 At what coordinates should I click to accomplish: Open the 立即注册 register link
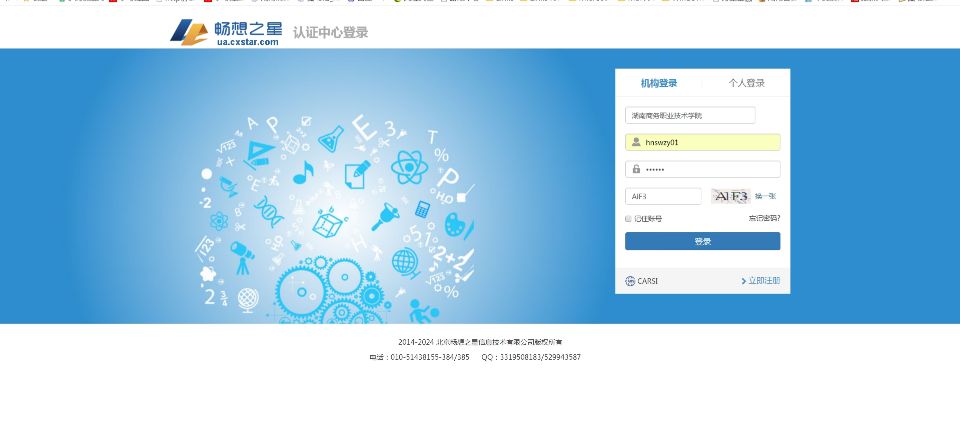[764, 281]
